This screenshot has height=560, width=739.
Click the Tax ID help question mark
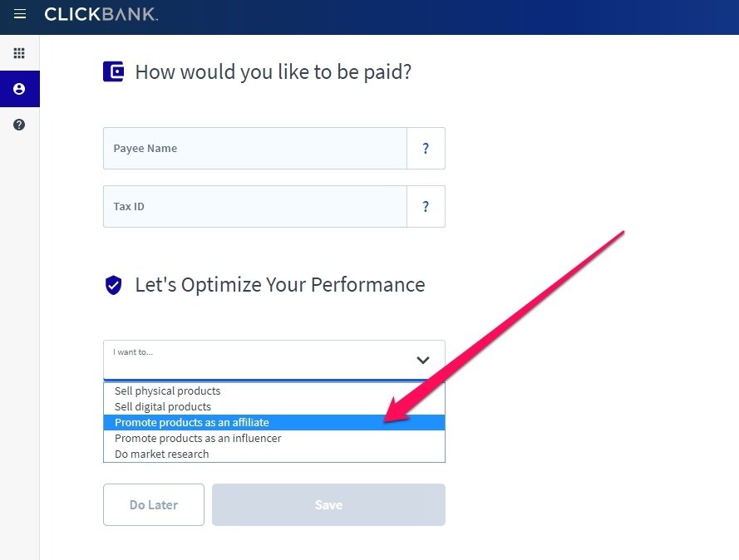[426, 206]
